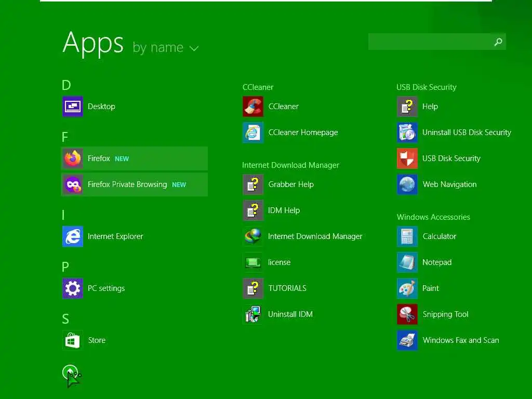Click the CCleaner group heading
This screenshot has width=532, height=399.
[258, 87]
